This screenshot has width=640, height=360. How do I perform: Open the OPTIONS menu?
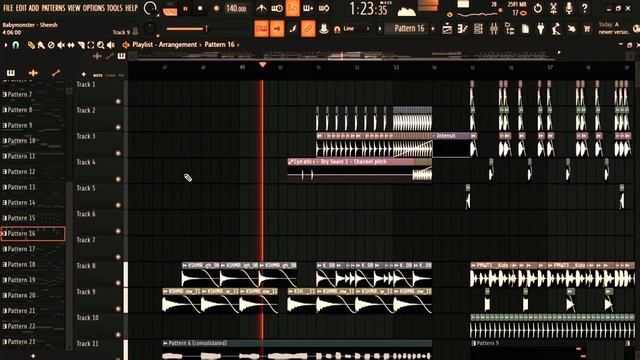[93, 8]
